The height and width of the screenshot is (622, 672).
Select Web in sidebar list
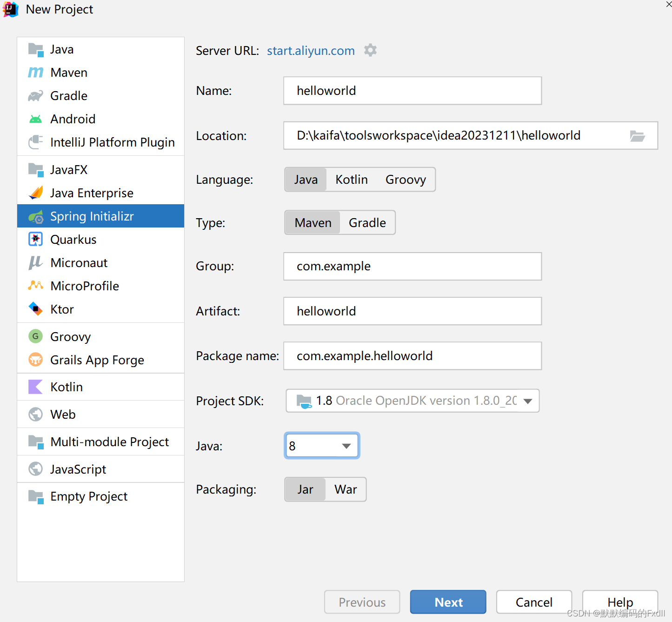click(100, 414)
